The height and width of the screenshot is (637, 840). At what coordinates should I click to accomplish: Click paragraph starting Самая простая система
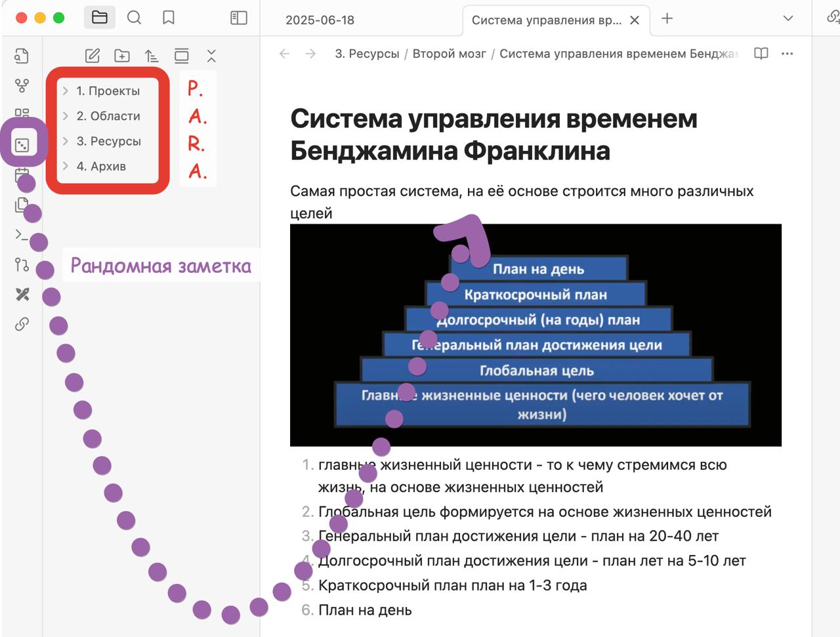522,202
